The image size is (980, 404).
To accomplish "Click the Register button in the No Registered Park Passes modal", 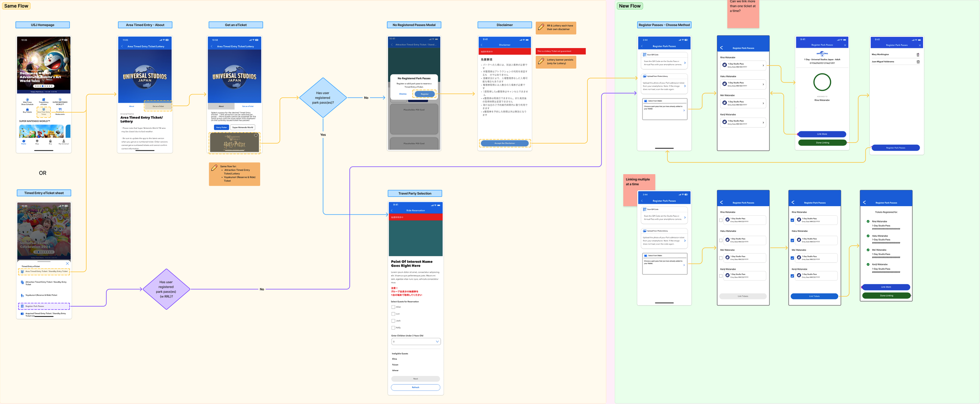I will tap(425, 94).
